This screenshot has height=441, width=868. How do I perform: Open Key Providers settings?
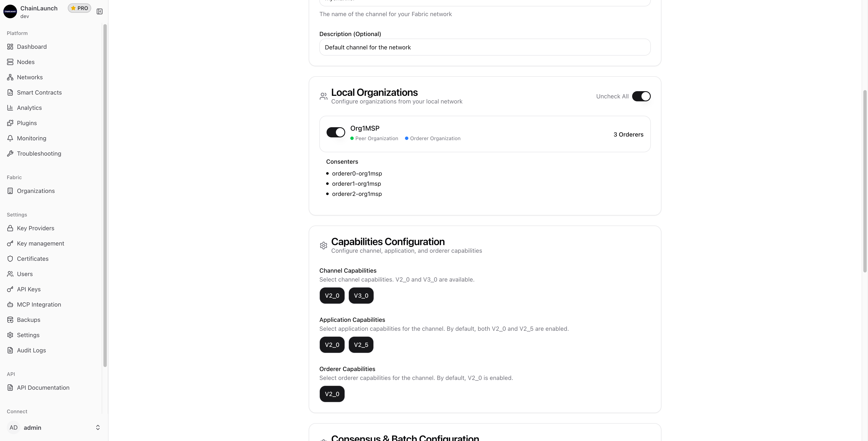coord(35,228)
